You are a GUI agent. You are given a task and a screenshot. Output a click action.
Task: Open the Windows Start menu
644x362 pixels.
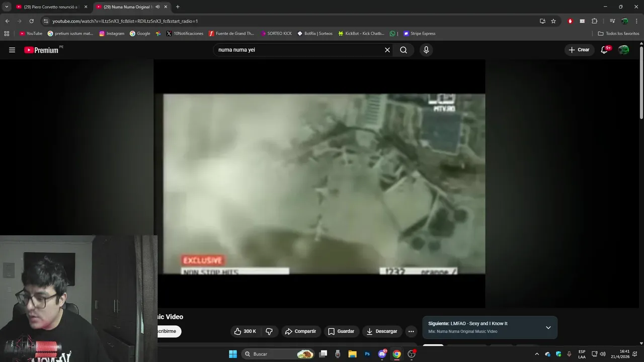[233, 354]
